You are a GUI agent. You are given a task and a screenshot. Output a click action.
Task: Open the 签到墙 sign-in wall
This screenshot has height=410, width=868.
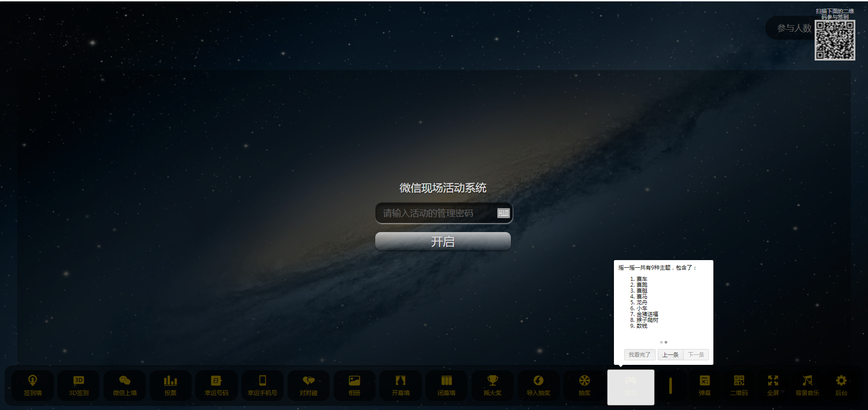pyautogui.click(x=33, y=385)
